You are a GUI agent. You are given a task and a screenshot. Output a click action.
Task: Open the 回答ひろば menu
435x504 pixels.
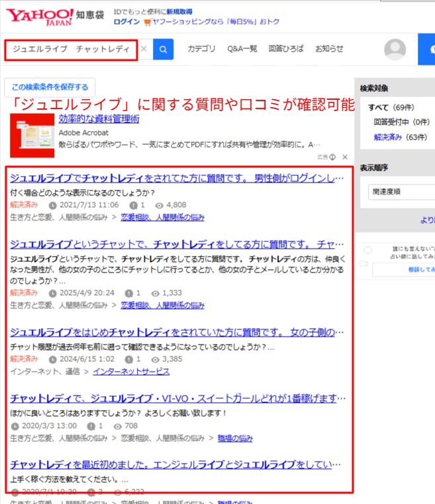(286, 49)
